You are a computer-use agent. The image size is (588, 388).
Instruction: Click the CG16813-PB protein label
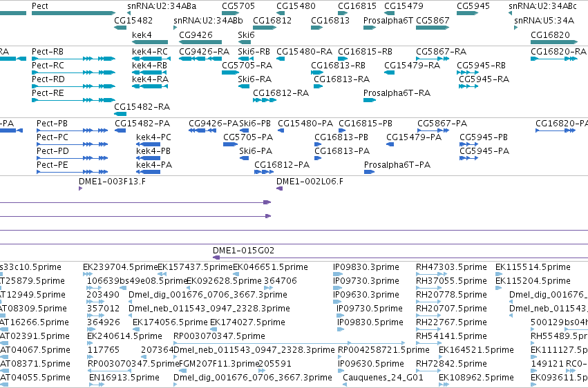pyautogui.click(x=341, y=137)
